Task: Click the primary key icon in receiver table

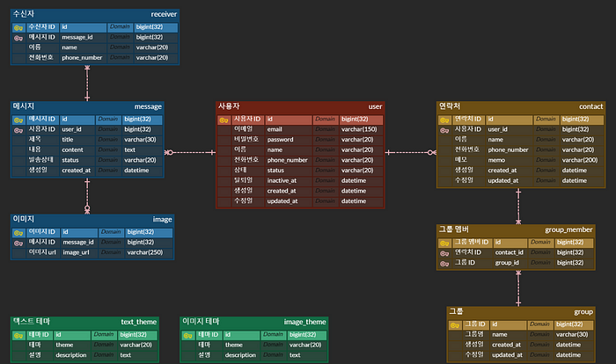Action: tap(18, 28)
